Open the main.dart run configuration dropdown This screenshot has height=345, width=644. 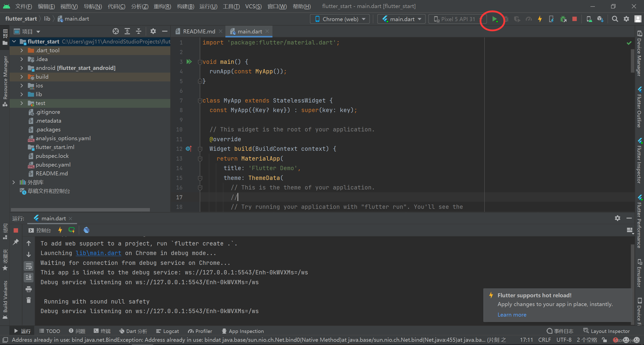pyautogui.click(x=401, y=19)
